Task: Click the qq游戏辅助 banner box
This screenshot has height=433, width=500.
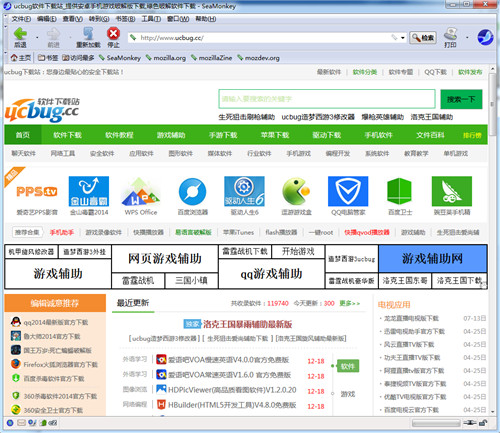Action: coord(271,274)
